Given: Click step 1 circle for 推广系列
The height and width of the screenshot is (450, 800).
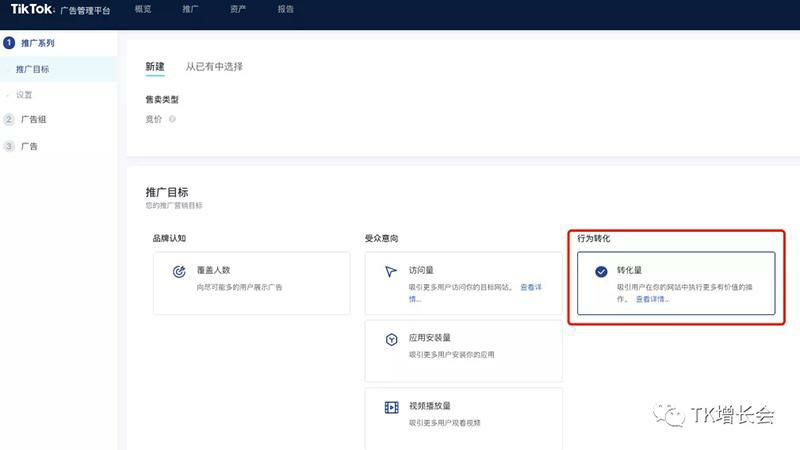Looking at the screenshot, I should 9,43.
